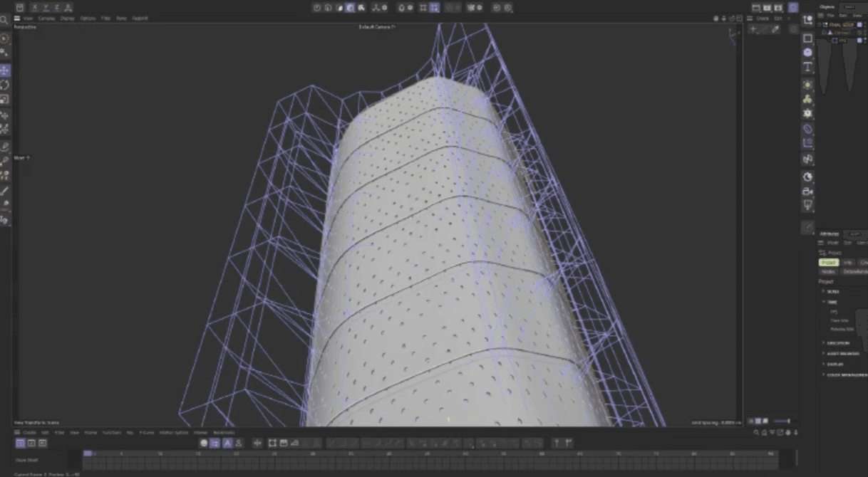868x477 pixels.
Task: Expand the DISPLAY section in attributes
Action: click(834, 363)
